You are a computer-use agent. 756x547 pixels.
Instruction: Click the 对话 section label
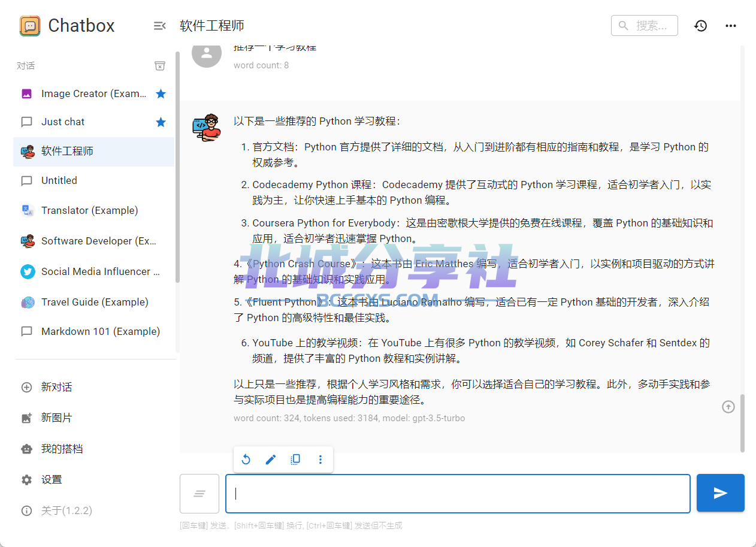coord(26,66)
